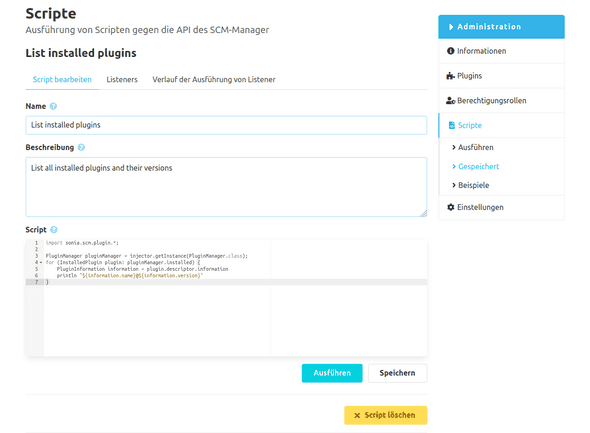Click line number 1 in the editor gutter
The image size is (590, 433).
[36, 243]
